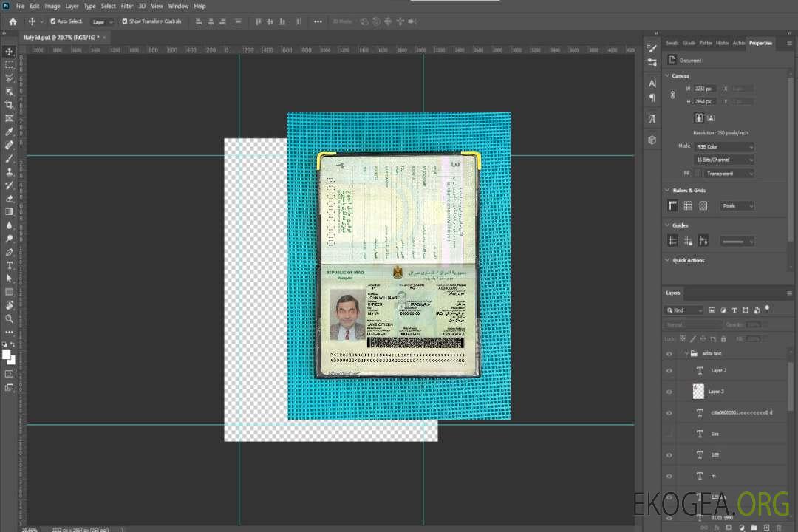Open the Auto-Select Layer dropdown
The image size is (798, 532).
(102, 21)
